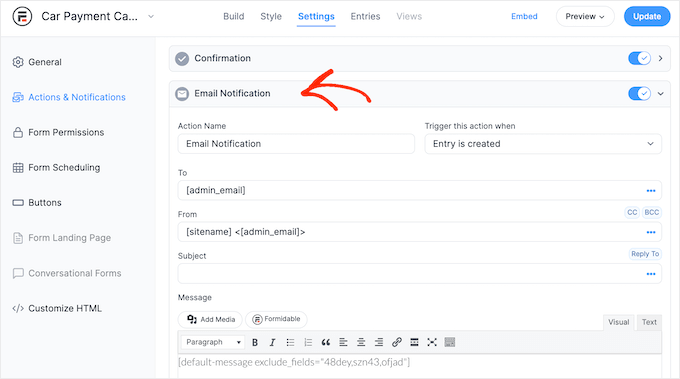Screen dimensions: 680x379
Task: Align message text left
Action: 343,343
